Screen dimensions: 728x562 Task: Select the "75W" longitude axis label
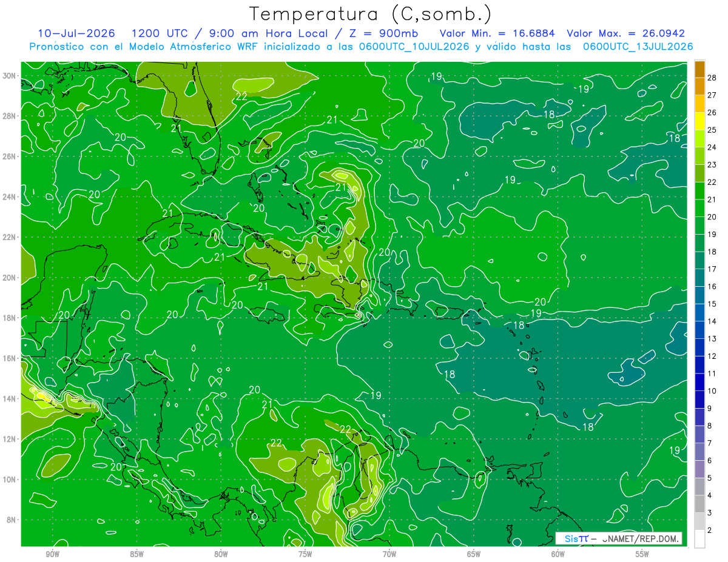click(x=305, y=554)
